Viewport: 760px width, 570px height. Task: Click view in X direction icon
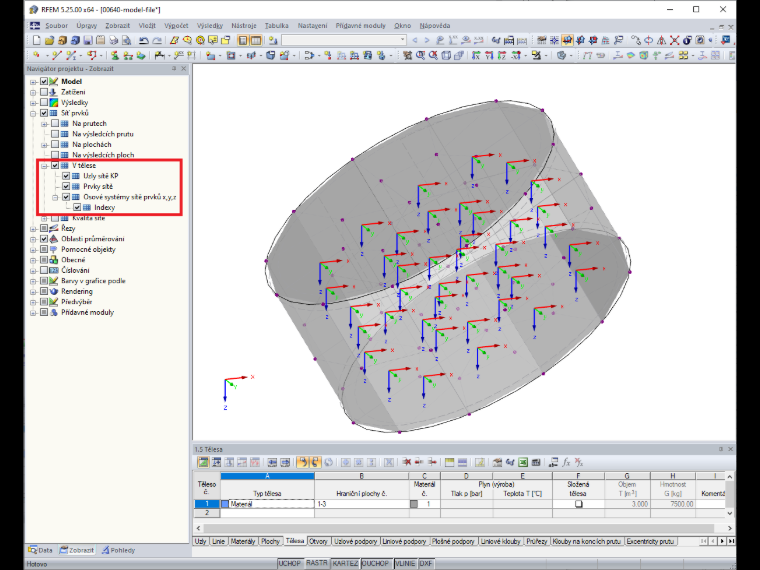coord(476,56)
